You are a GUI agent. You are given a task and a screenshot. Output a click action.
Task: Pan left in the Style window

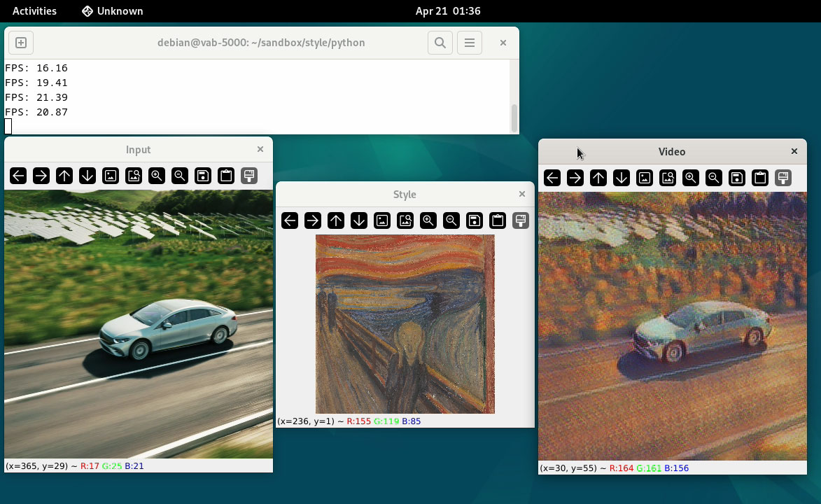coord(290,220)
